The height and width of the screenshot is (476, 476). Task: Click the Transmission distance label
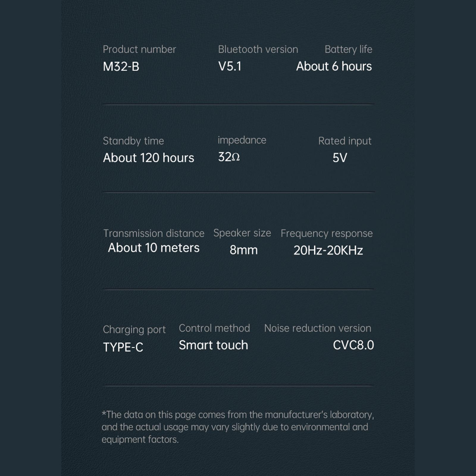point(154,234)
